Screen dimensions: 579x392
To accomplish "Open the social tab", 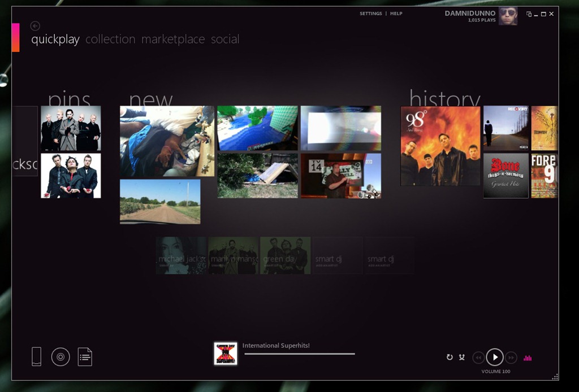I will pos(225,40).
